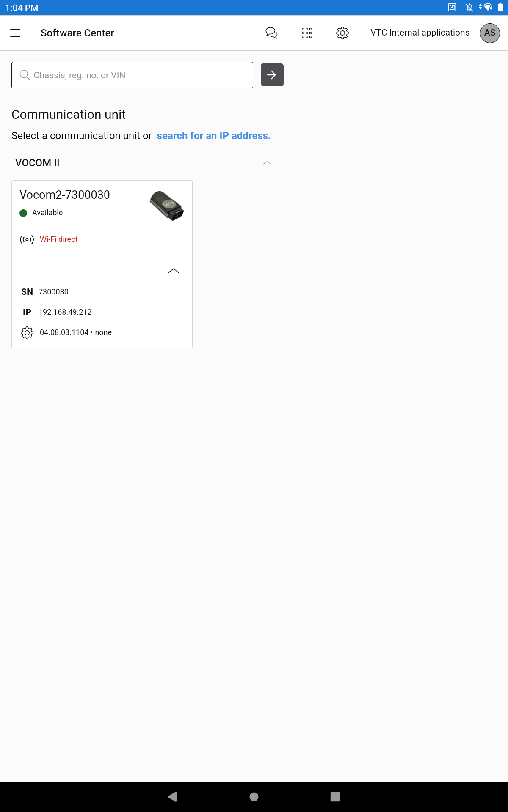Image resolution: width=508 pixels, height=812 pixels.
Task: Click the AS user avatar
Action: pyautogui.click(x=490, y=33)
